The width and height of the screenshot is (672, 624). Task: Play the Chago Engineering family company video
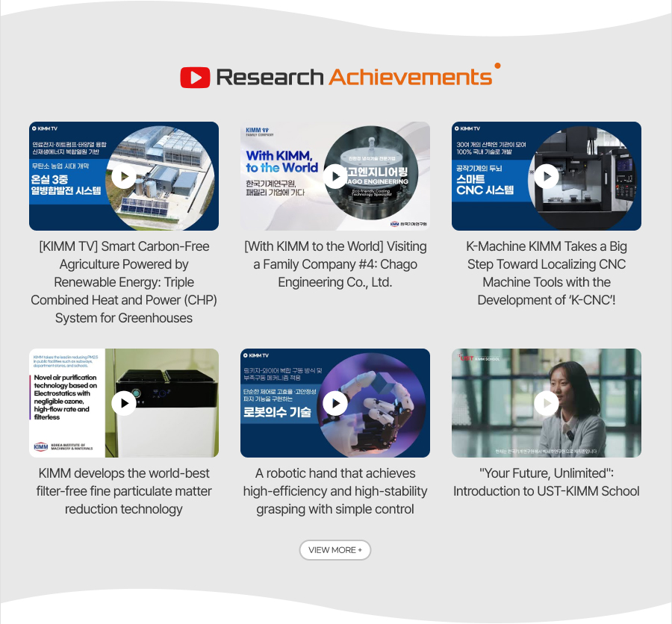point(335,176)
